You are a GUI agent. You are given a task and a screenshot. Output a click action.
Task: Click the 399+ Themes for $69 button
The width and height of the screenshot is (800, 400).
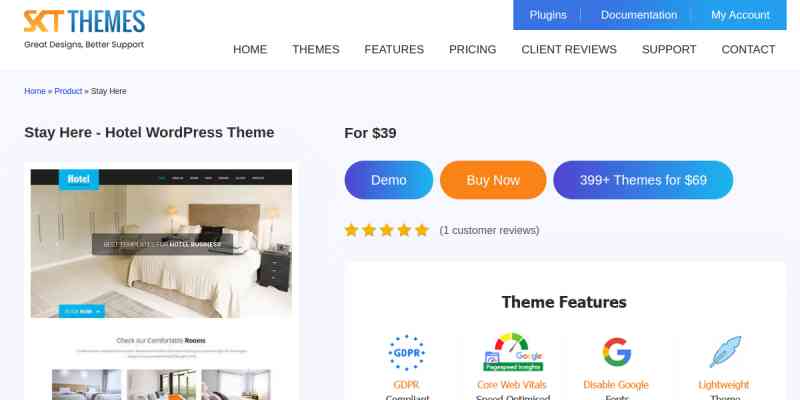tap(643, 180)
